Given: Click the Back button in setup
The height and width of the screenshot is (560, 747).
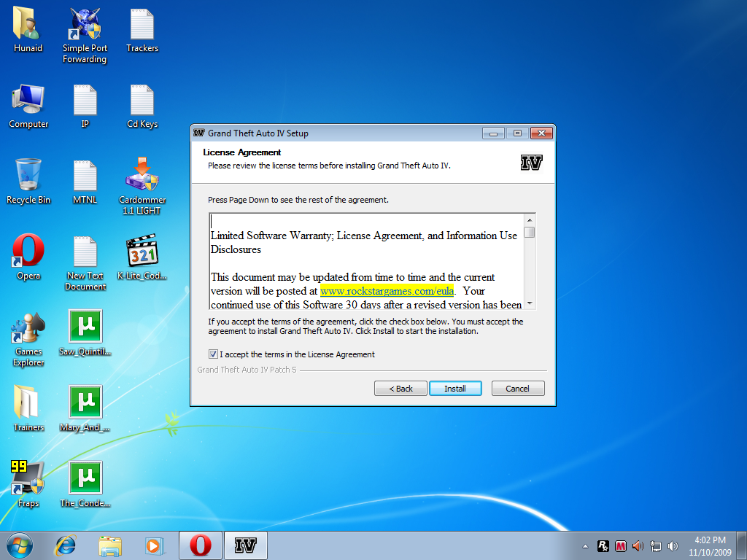Looking at the screenshot, I should [x=400, y=389].
